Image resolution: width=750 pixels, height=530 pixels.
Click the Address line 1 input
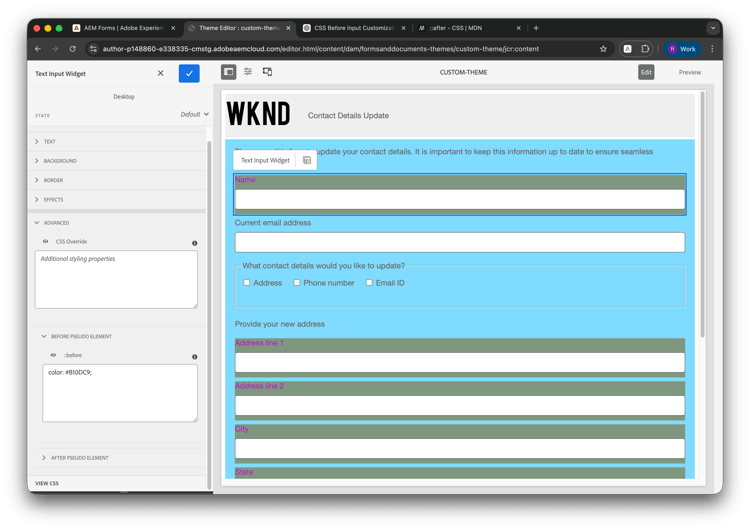(x=460, y=363)
